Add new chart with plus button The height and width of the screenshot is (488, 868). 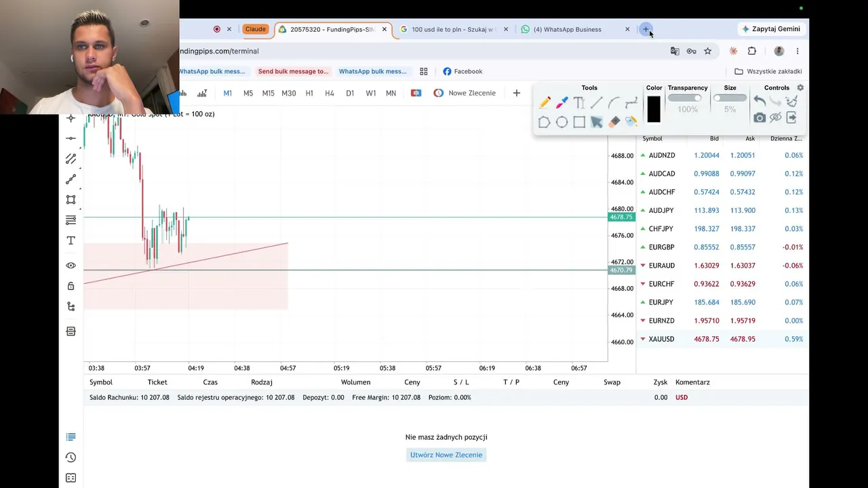click(x=516, y=93)
